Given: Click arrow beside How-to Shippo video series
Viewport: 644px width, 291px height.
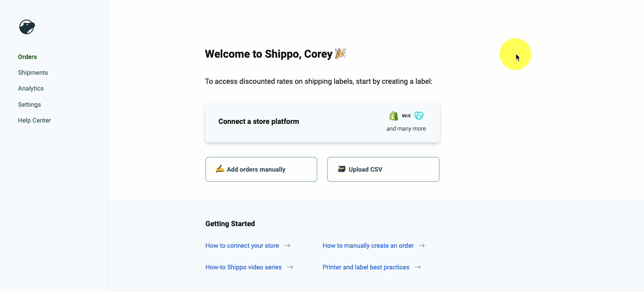Looking at the screenshot, I should tap(290, 267).
